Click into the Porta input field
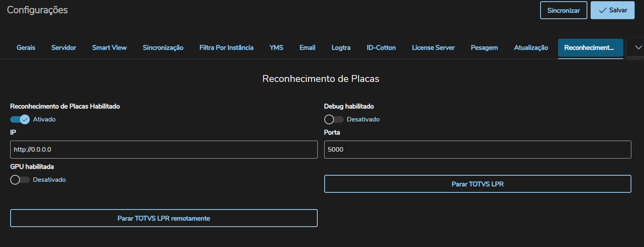Viewport: 644px width, 247px height. pos(477,150)
